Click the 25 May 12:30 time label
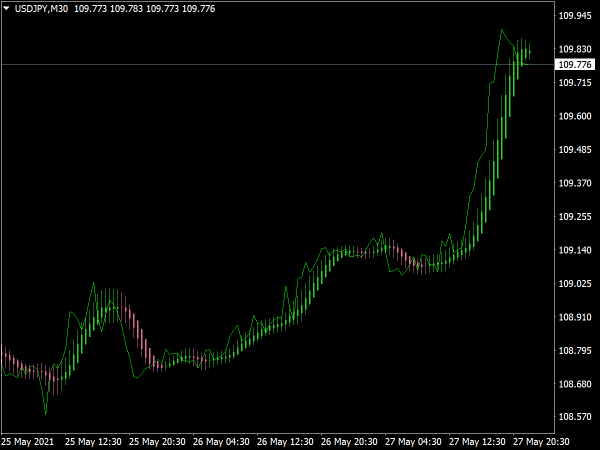The height and width of the screenshot is (450, 600). click(93, 442)
